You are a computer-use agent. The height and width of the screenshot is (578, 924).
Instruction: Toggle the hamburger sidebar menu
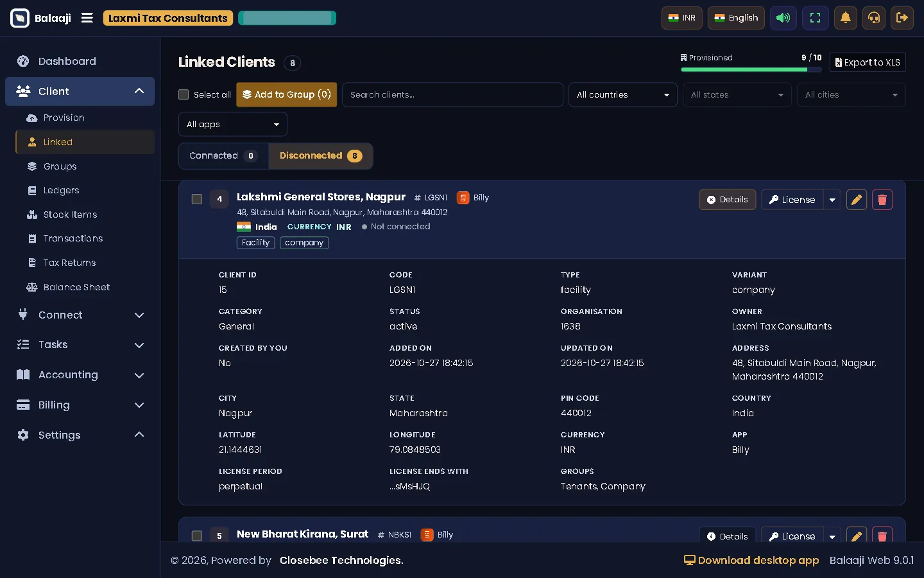tap(87, 18)
